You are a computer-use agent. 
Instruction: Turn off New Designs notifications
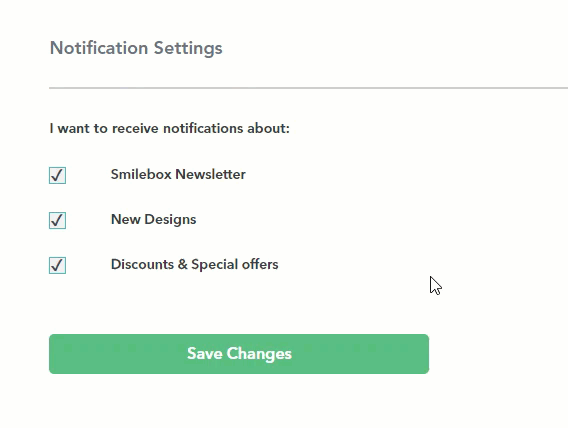57,220
